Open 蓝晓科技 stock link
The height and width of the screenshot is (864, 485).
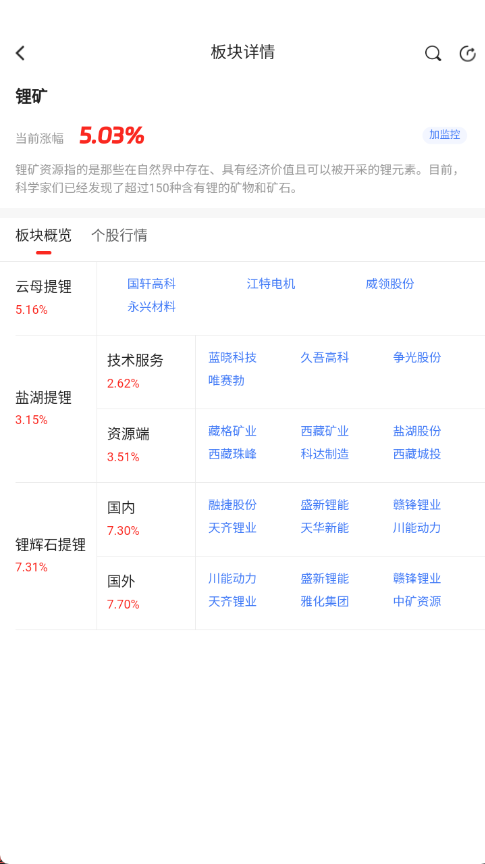[233, 358]
